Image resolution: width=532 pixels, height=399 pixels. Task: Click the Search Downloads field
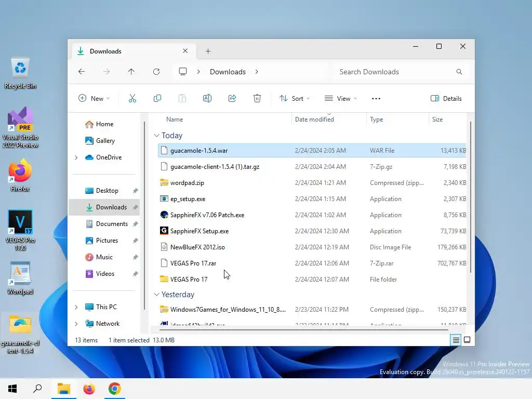(401, 72)
